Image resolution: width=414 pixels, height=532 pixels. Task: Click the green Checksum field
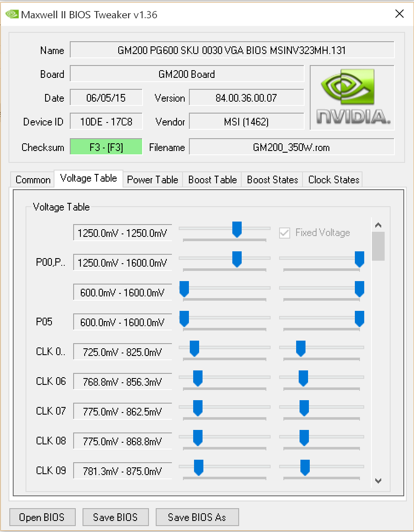[106, 147]
